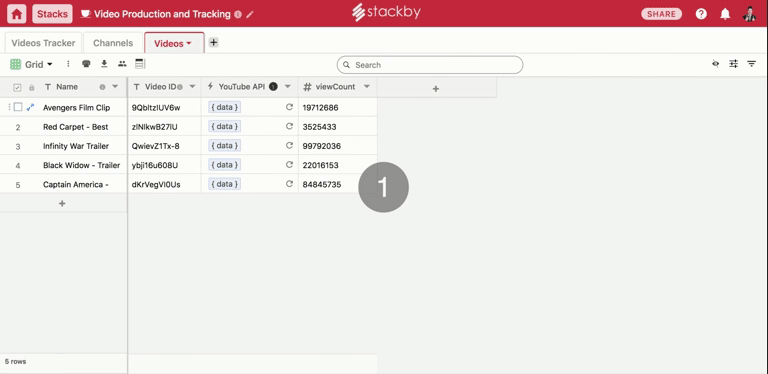Open the help question mark icon
Image resolution: width=768 pixels, height=374 pixels.
[x=701, y=14]
